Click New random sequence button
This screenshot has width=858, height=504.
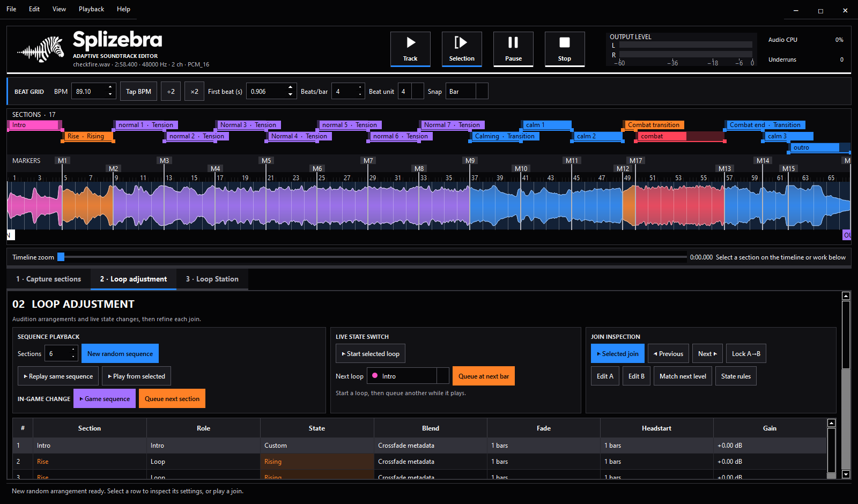(x=120, y=354)
